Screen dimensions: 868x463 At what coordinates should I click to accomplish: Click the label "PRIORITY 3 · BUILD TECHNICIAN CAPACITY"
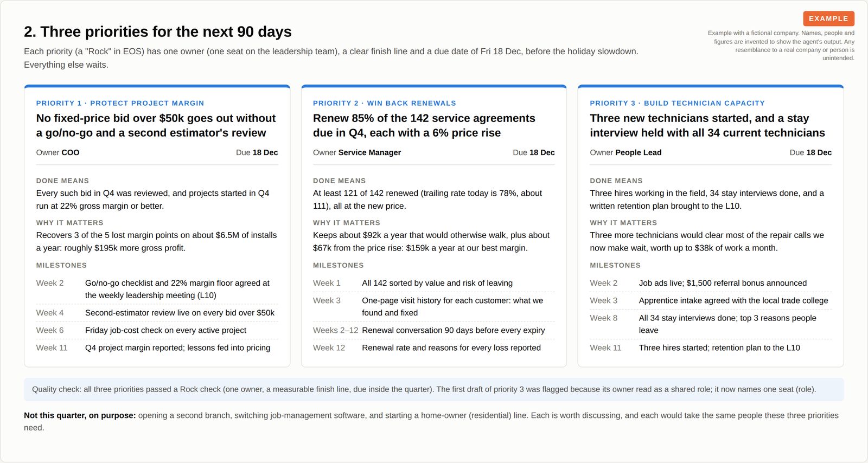click(x=677, y=103)
